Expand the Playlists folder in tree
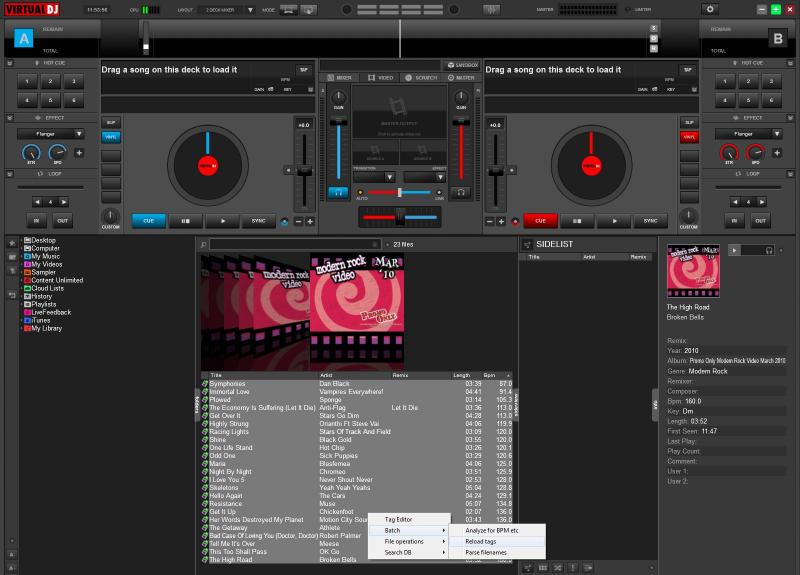This screenshot has width=800, height=575. coord(21,304)
